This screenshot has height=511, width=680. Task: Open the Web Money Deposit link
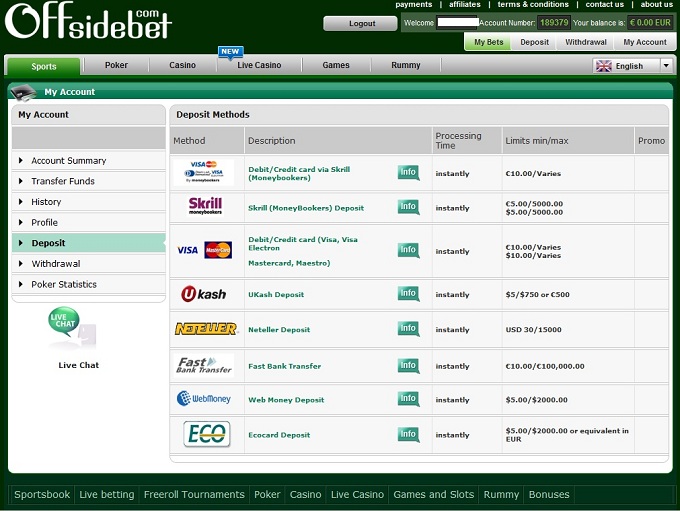286,400
